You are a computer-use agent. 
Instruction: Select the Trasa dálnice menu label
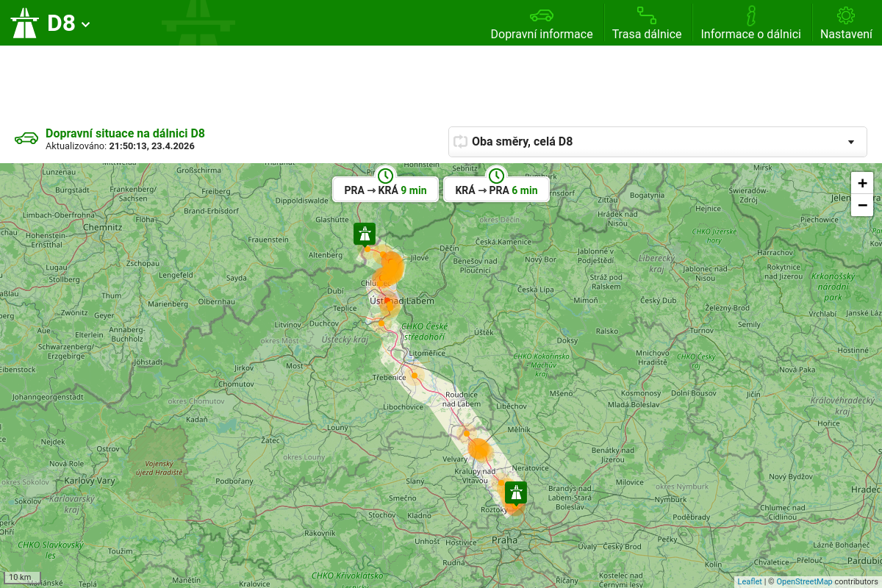click(647, 35)
